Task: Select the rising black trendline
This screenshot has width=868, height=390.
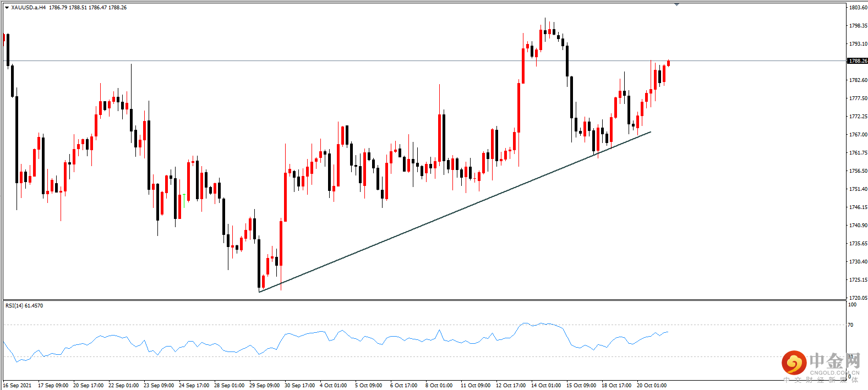Action: (x=455, y=212)
